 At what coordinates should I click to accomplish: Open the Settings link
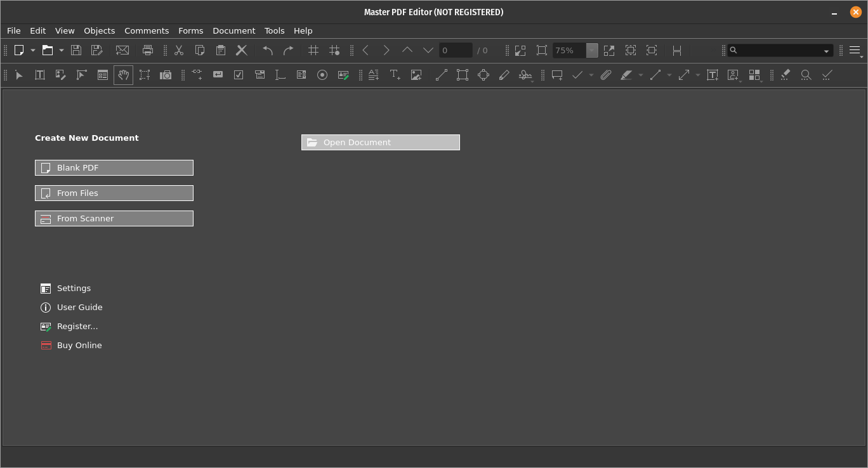point(66,289)
